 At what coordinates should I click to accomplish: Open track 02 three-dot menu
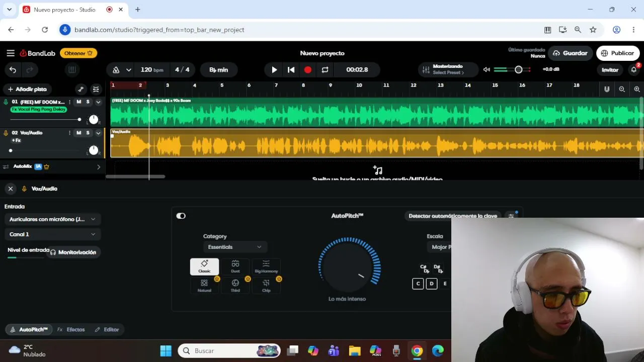coord(69,133)
